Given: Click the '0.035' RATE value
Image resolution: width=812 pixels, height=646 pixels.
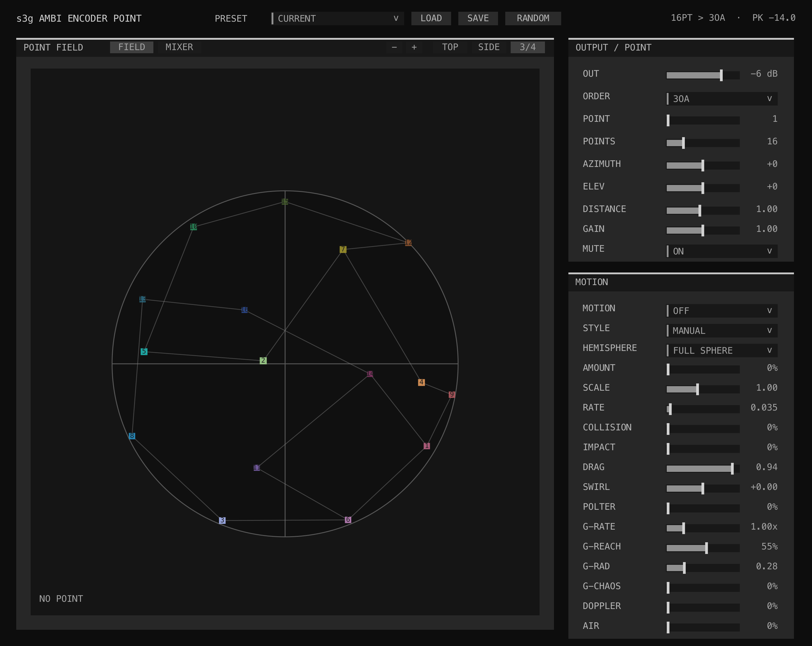Looking at the screenshot, I should point(764,408).
